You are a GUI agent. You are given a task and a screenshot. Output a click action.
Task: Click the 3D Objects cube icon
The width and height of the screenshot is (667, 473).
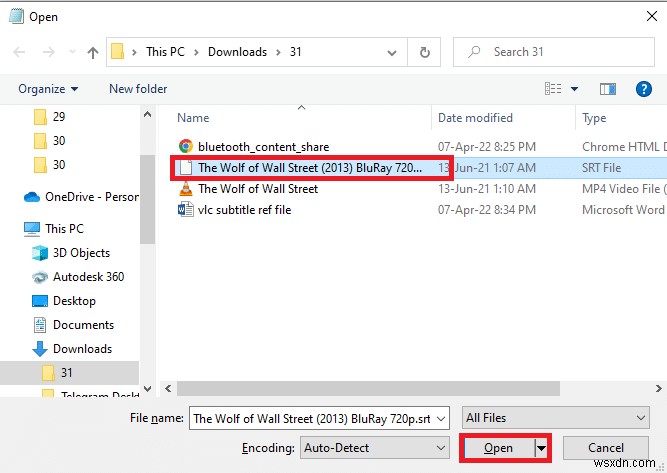coord(40,253)
